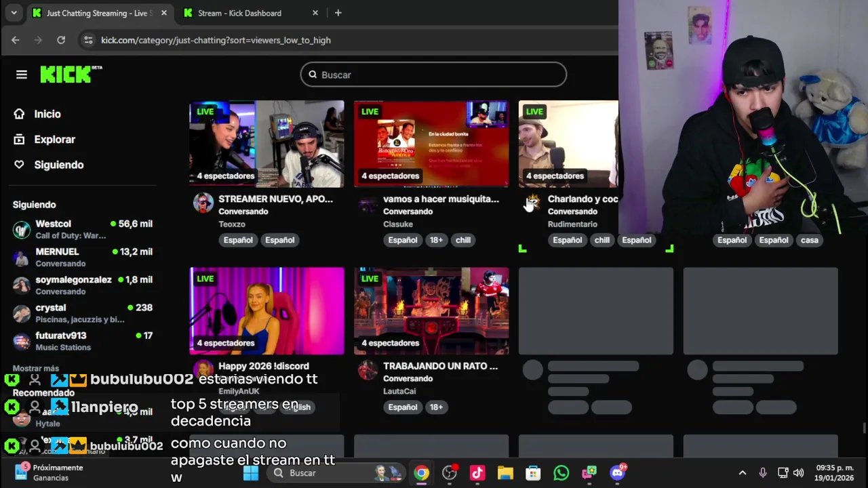Click EmilyAnUK's channel avatar
The width and height of the screenshot is (868, 488).
(203, 369)
